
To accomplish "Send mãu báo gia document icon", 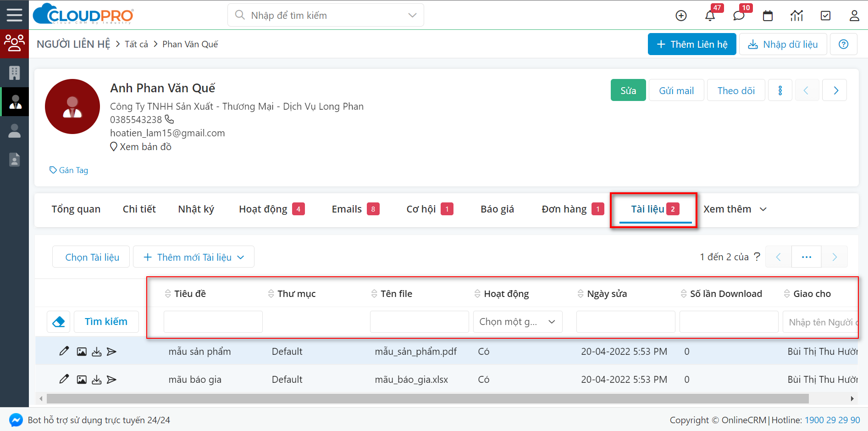I will coord(111,380).
